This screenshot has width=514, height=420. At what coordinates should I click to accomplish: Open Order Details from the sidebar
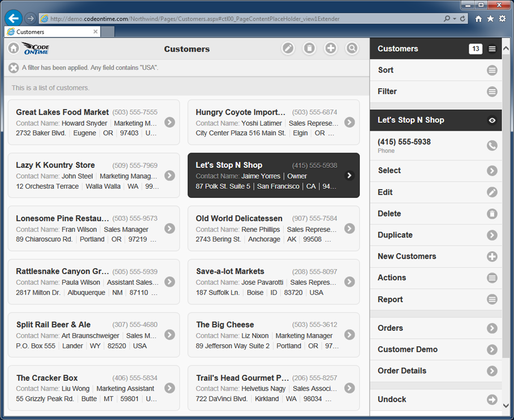(x=436, y=371)
